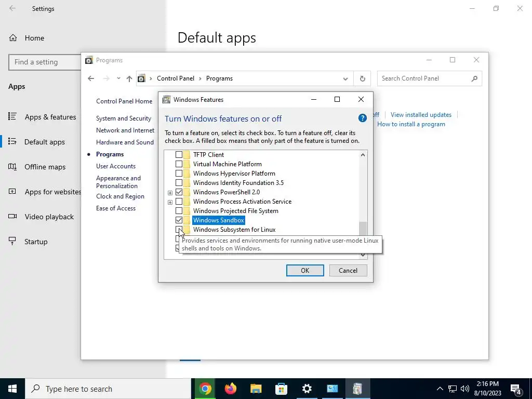Select Windows Subsystem for Linux row
This screenshot has width=532, height=399.
(x=234, y=230)
